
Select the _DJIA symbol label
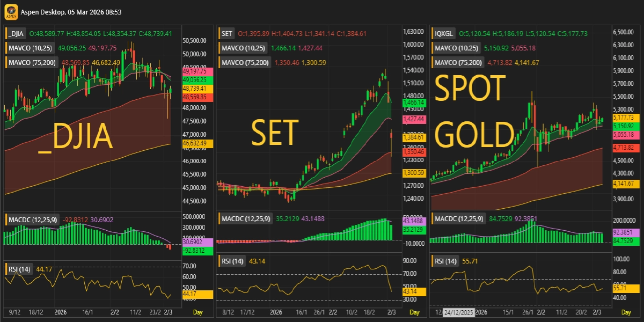tap(17, 34)
